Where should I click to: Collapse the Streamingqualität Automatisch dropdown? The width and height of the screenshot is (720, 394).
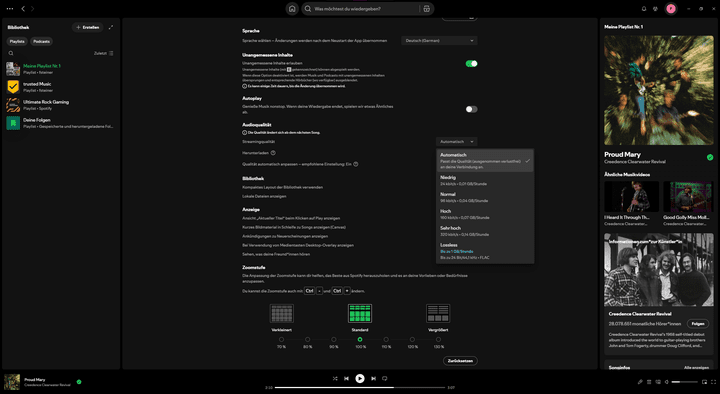[x=456, y=141]
